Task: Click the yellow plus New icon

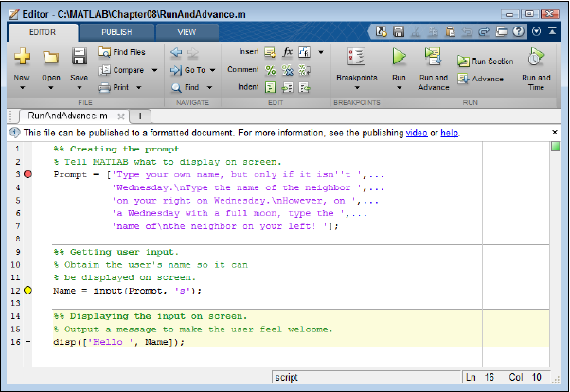Action: point(22,57)
